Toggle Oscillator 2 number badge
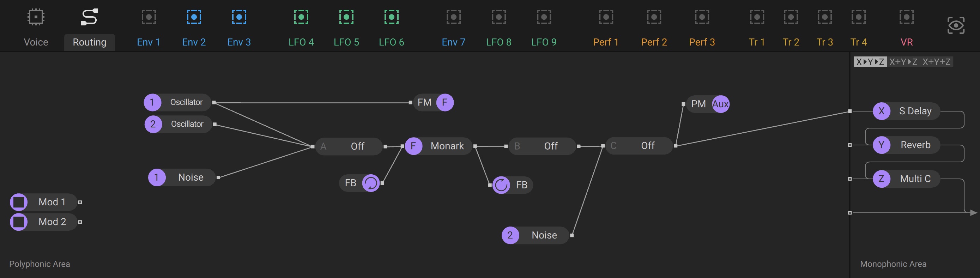980x278 pixels. pos(153,124)
